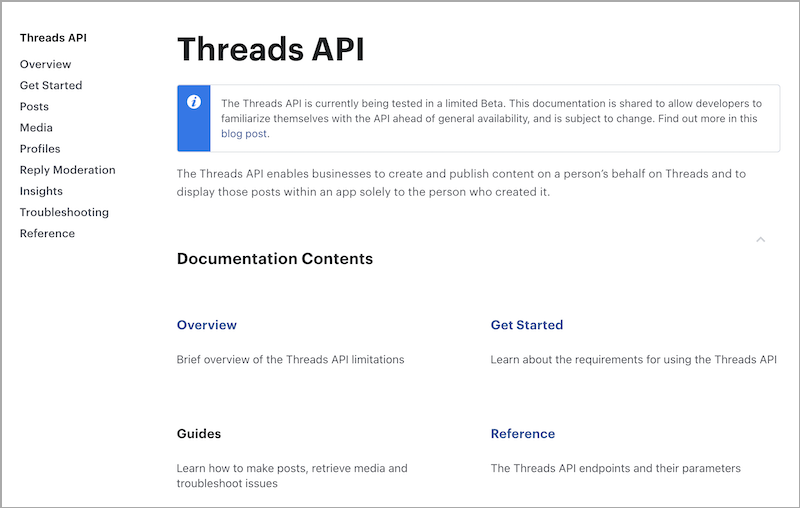Screen dimensions: 800x508
Task: Follow the blog post link
Action: pyautogui.click(x=244, y=134)
